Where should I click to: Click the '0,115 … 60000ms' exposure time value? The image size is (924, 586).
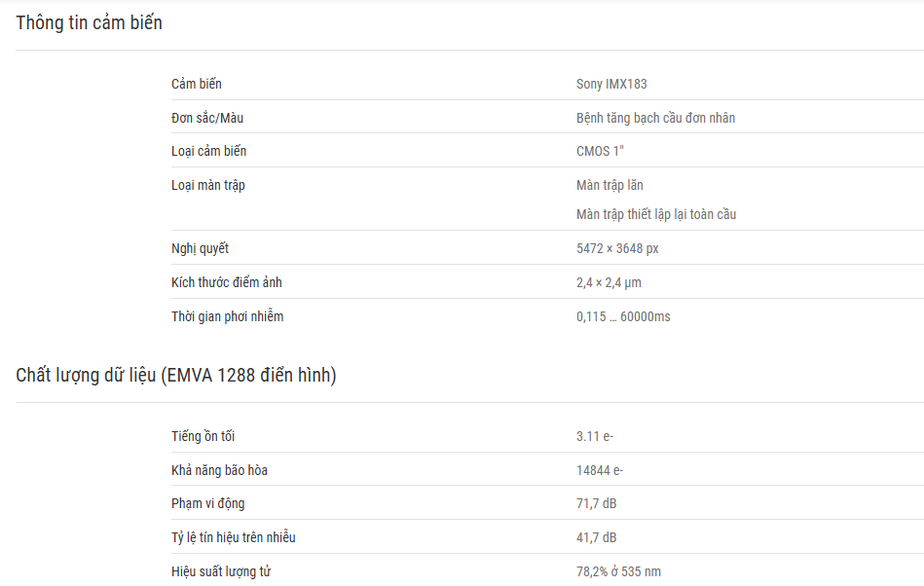[x=623, y=316]
